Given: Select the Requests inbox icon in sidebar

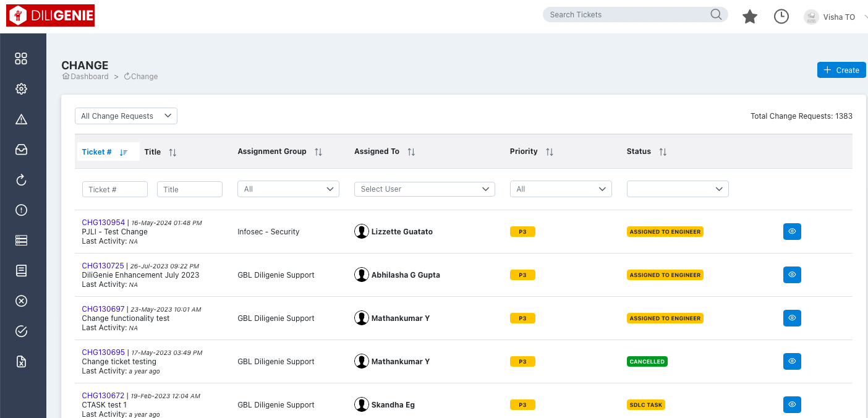Looking at the screenshot, I should pyautogui.click(x=21, y=150).
